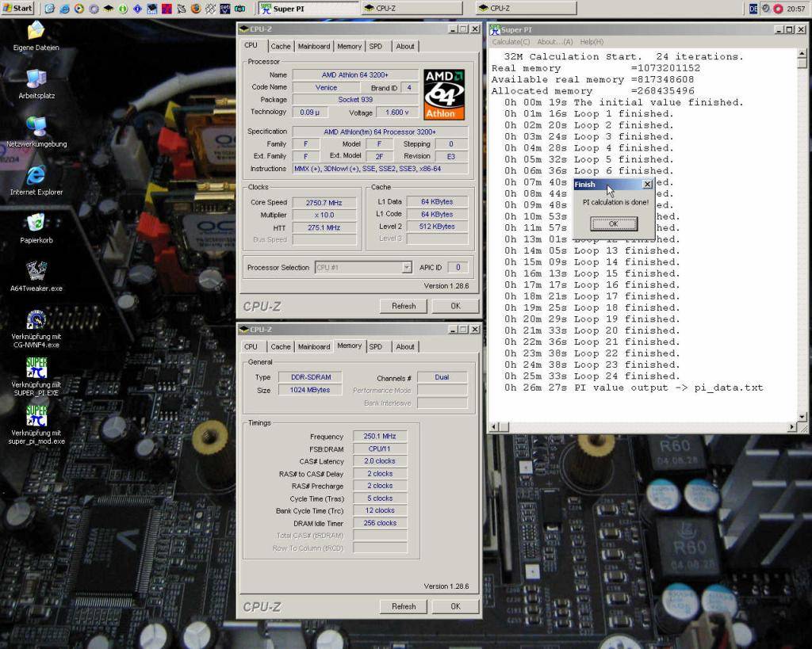Click OK in the Processor CPU-Z window
Image resolution: width=812 pixels, height=649 pixels.
tap(455, 306)
